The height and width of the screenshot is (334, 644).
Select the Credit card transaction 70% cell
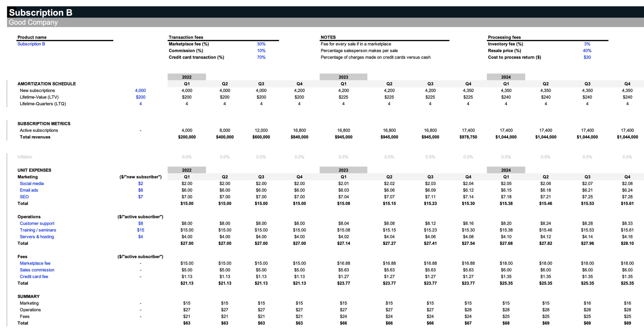pos(261,57)
